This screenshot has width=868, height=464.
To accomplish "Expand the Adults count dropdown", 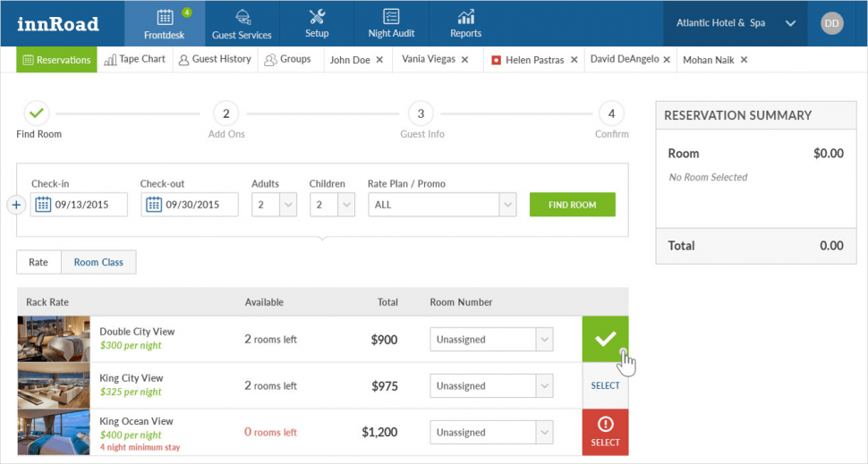I will click(x=288, y=205).
